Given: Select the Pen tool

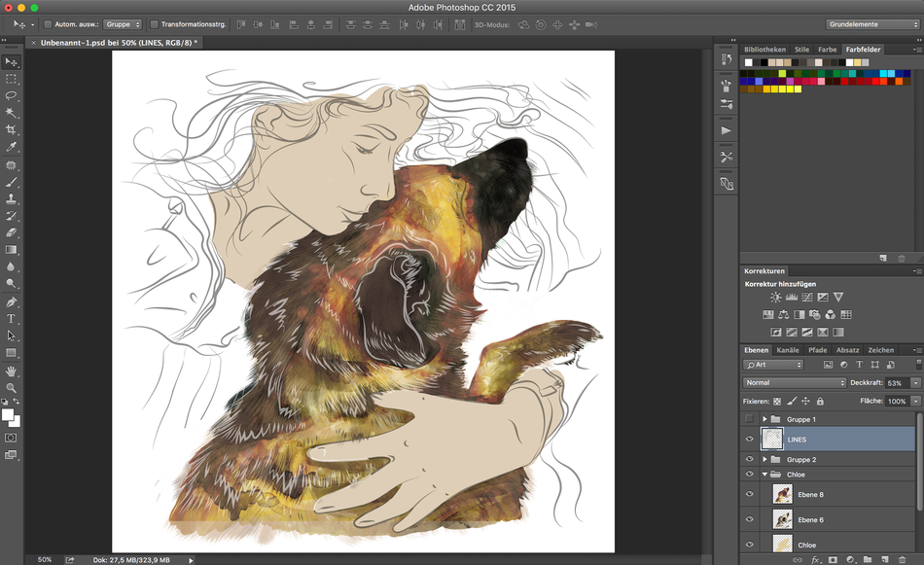Looking at the screenshot, I should coord(12,302).
